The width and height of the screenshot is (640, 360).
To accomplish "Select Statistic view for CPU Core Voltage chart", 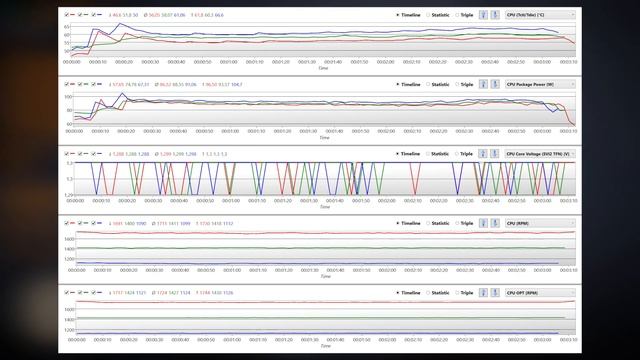I will 438,154.
